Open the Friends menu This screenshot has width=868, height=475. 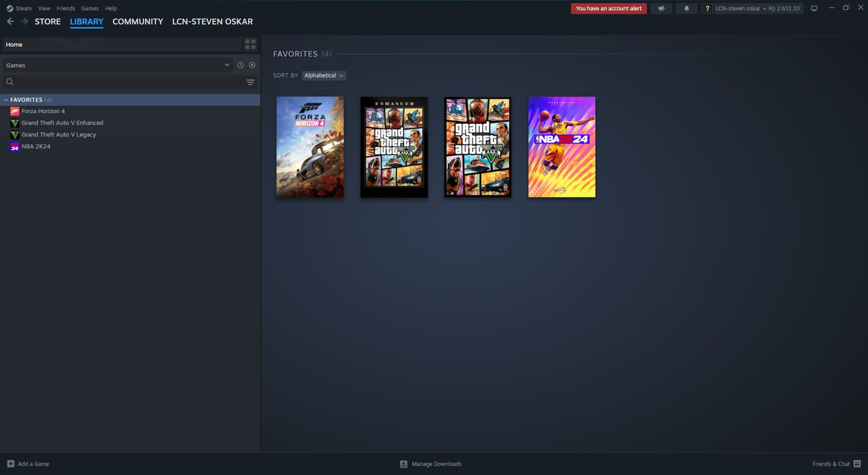coord(66,9)
